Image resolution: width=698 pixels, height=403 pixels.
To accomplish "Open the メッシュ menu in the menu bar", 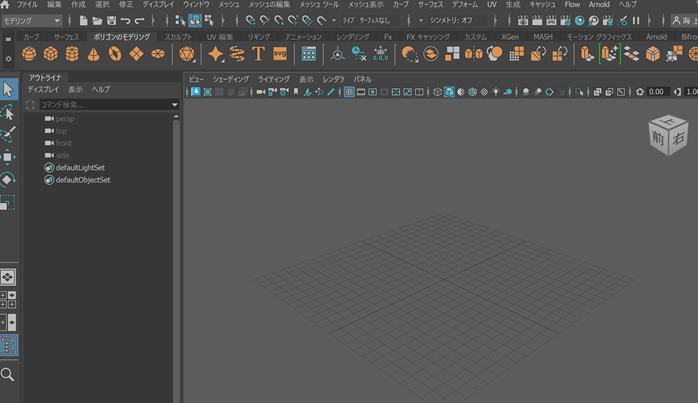I will (229, 5).
